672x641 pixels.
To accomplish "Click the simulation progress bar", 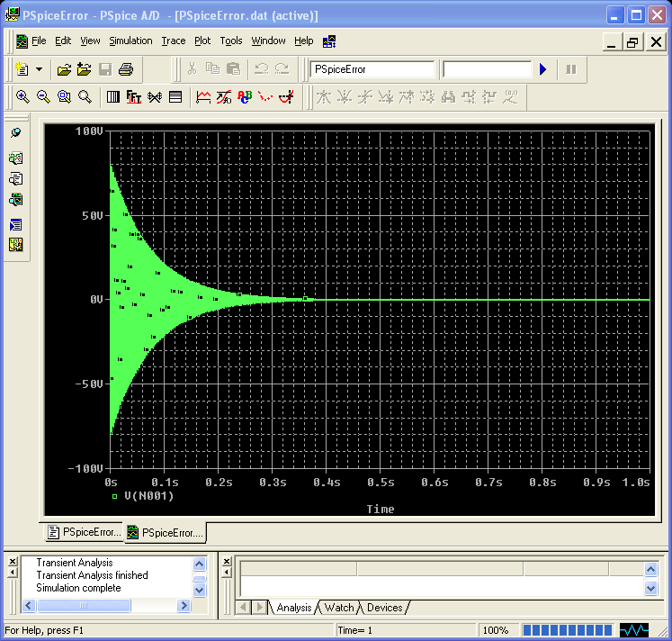I will 567,630.
